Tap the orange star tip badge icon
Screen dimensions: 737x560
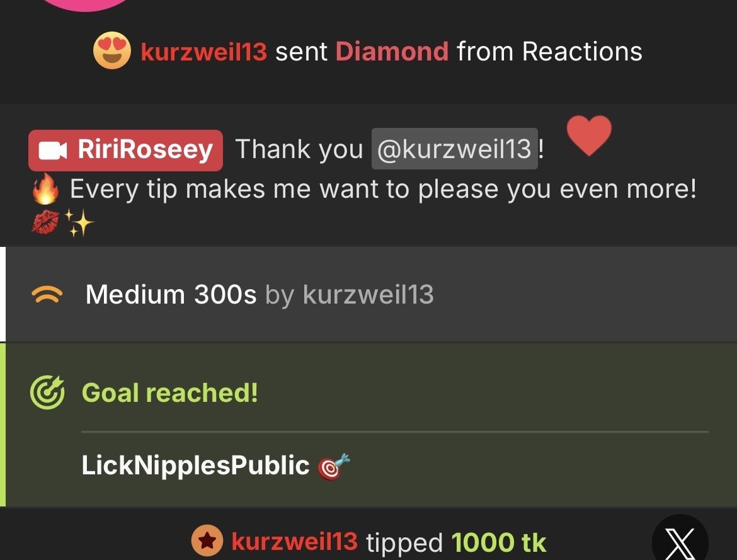coord(207,540)
